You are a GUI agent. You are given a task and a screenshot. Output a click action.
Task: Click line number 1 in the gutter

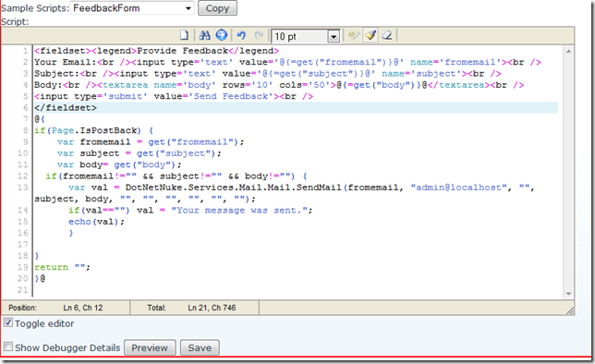26,51
